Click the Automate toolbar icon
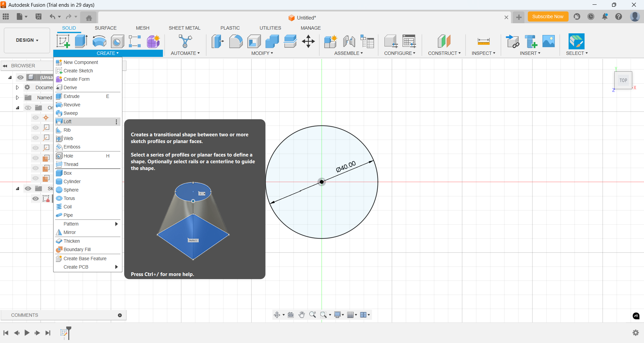The image size is (644, 343). [x=185, y=41]
